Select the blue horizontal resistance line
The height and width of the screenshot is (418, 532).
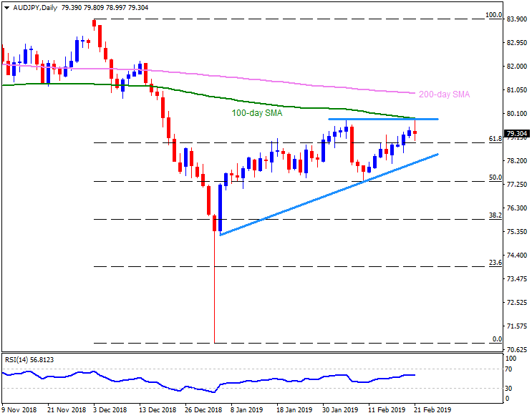pos(383,119)
